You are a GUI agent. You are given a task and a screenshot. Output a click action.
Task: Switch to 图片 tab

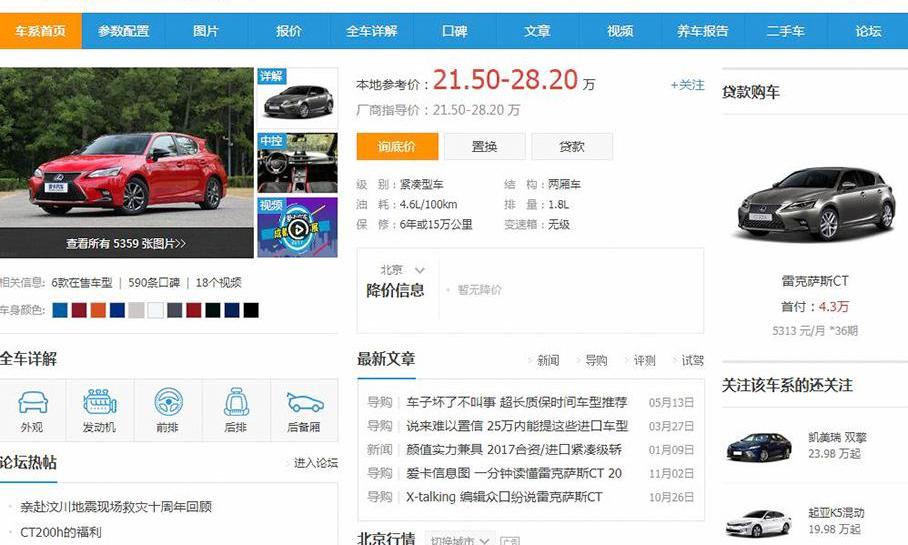(x=206, y=31)
